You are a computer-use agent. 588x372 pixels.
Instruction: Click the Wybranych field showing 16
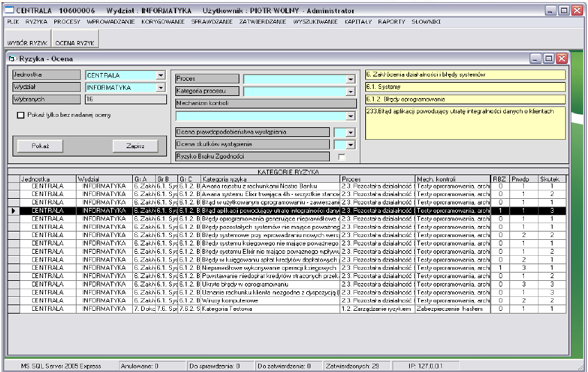click(126, 99)
